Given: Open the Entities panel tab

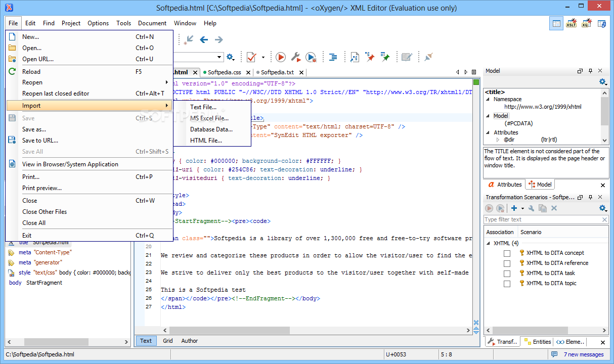Looking at the screenshot, I should pyautogui.click(x=538, y=342).
